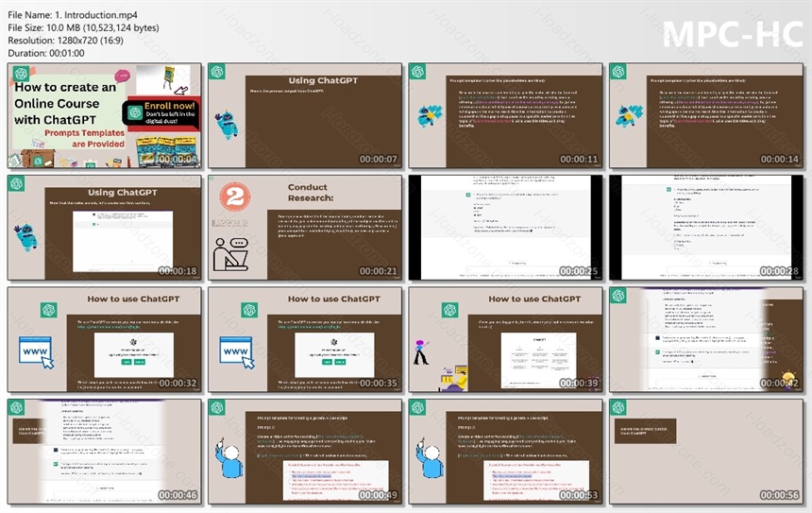Click the 'Duration: 00:01:00' line
The height and width of the screenshot is (513, 812).
(x=46, y=53)
